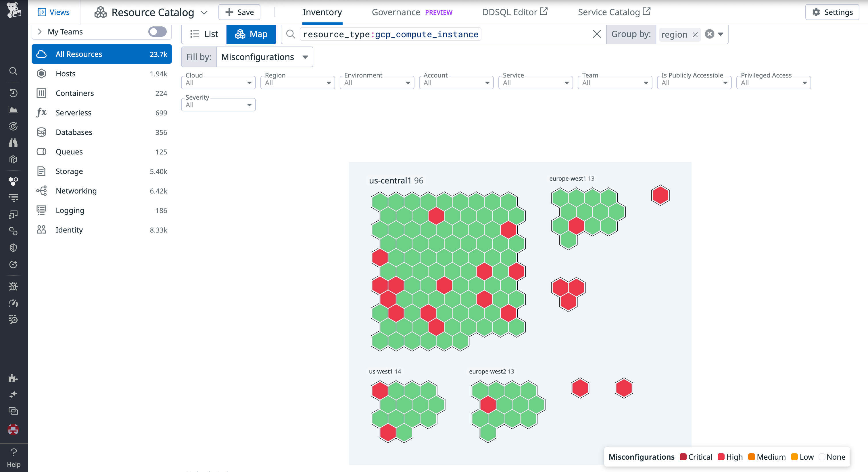868x472 pixels.
Task: Open the Fill by Misconfigurations dropdown
Action: click(264, 57)
